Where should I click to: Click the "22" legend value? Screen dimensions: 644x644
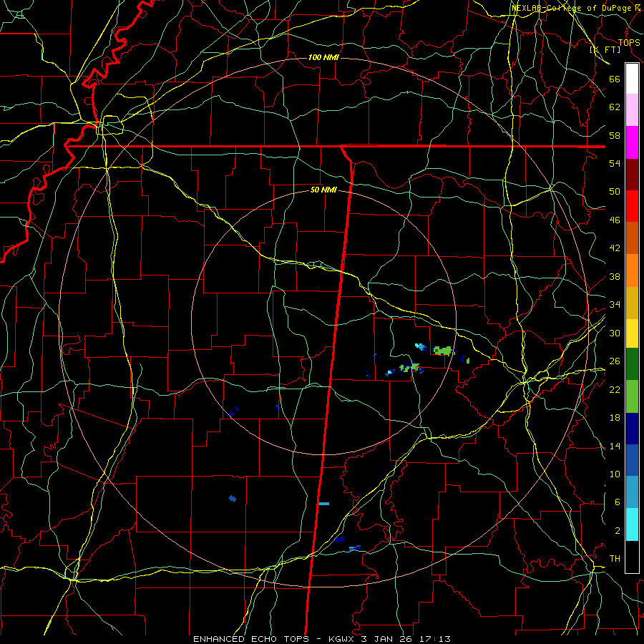(615, 390)
